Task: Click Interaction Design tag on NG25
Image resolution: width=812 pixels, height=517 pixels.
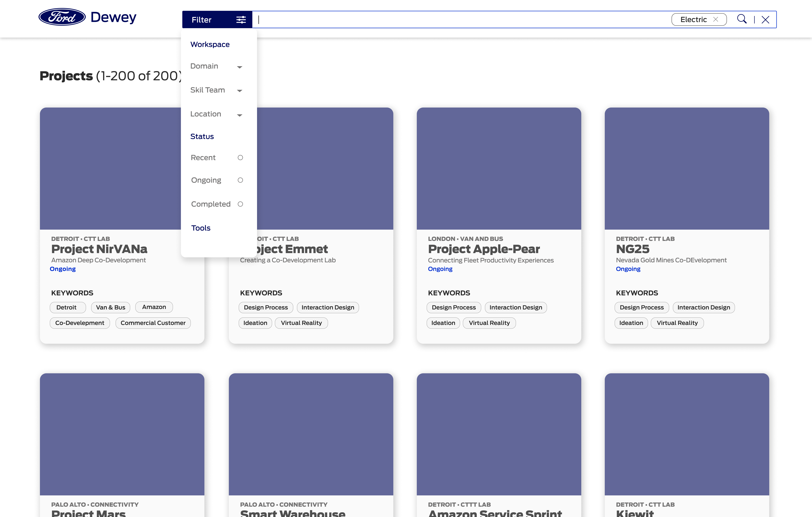Action: click(x=704, y=307)
